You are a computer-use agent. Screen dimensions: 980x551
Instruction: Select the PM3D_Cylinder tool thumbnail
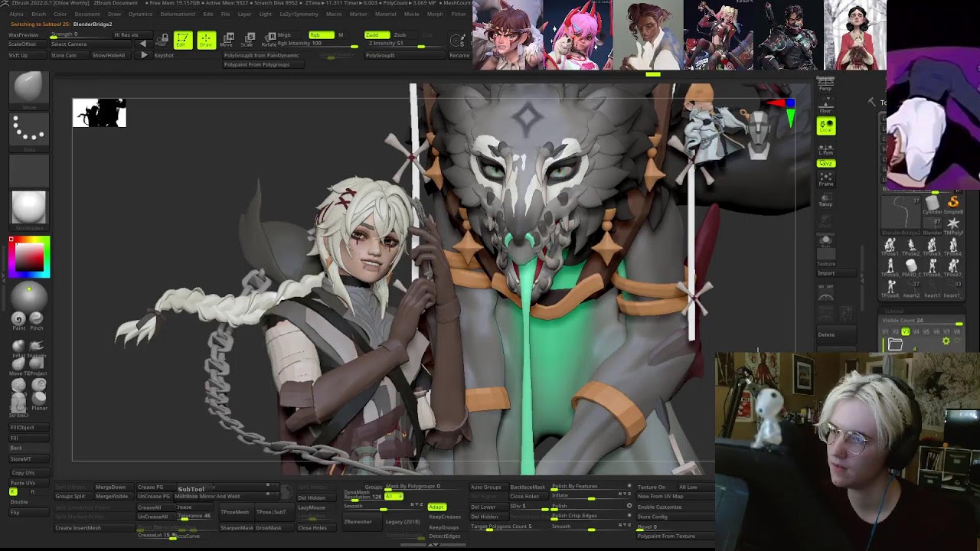pyautogui.click(x=911, y=266)
